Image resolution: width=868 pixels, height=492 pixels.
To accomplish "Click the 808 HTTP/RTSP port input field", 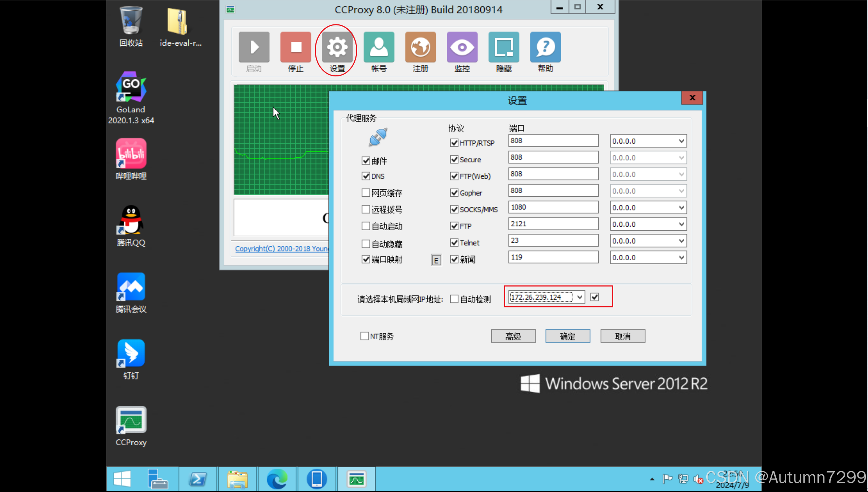I will pos(553,140).
